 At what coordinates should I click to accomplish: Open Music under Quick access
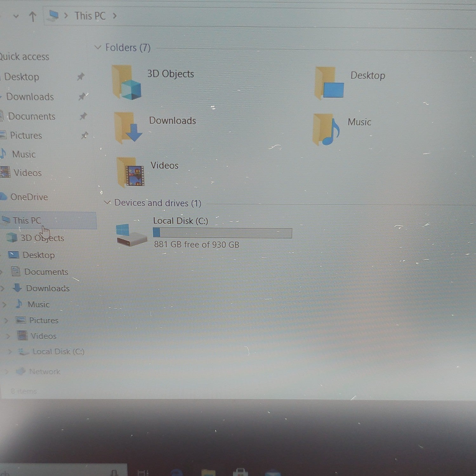(24, 155)
